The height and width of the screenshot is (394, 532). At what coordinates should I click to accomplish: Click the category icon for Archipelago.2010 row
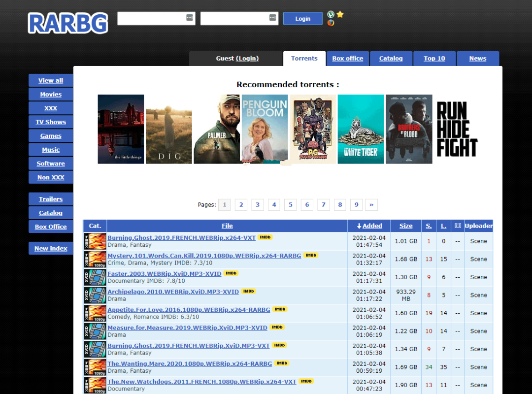point(95,295)
